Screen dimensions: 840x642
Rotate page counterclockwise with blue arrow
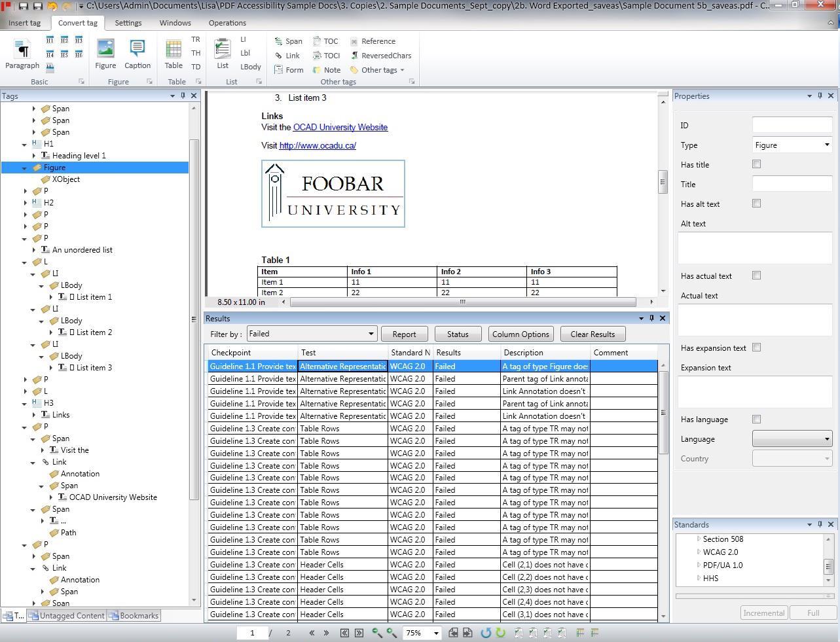(x=486, y=633)
